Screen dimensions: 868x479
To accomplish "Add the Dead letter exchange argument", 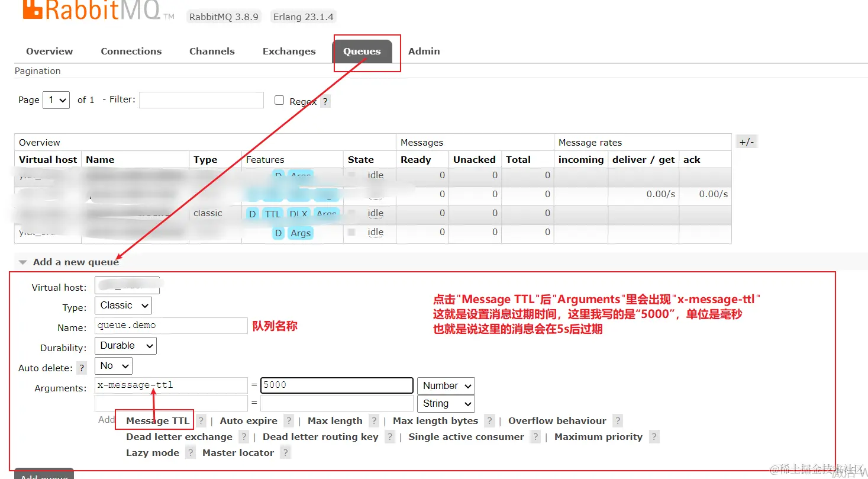I will 179,436.
